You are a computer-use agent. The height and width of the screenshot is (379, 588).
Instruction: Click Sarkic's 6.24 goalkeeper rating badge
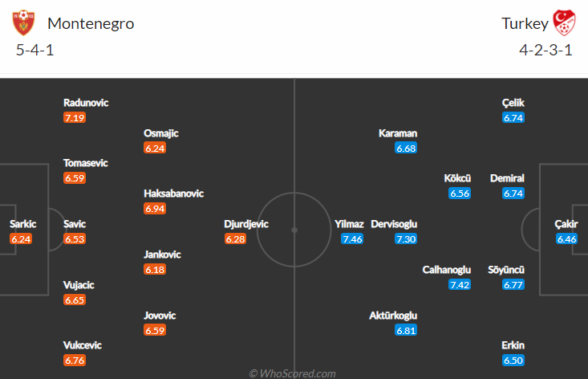[21, 238]
